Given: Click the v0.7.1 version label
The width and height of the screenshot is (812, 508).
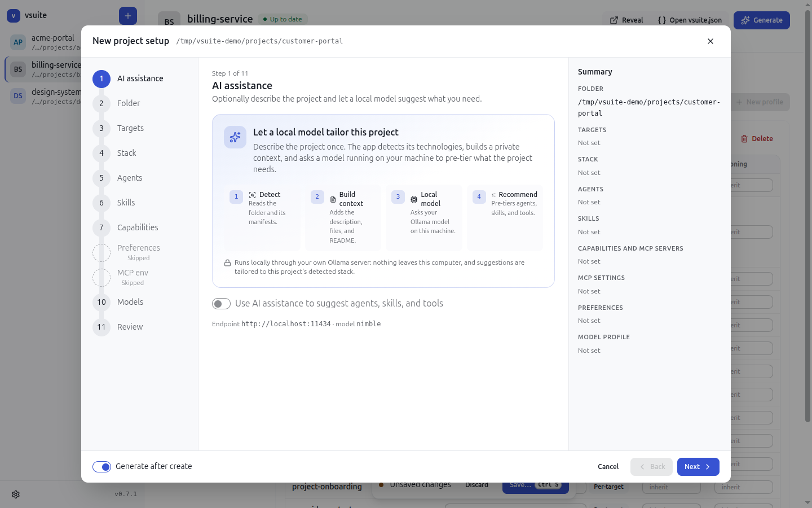Looking at the screenshot, I should 126,494.
